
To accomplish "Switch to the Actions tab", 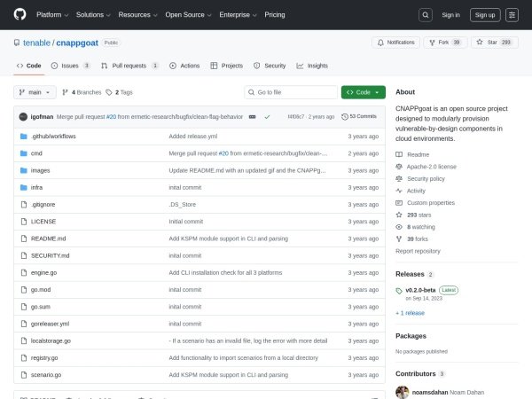I will pyautogui.click(x=184, y=66).
